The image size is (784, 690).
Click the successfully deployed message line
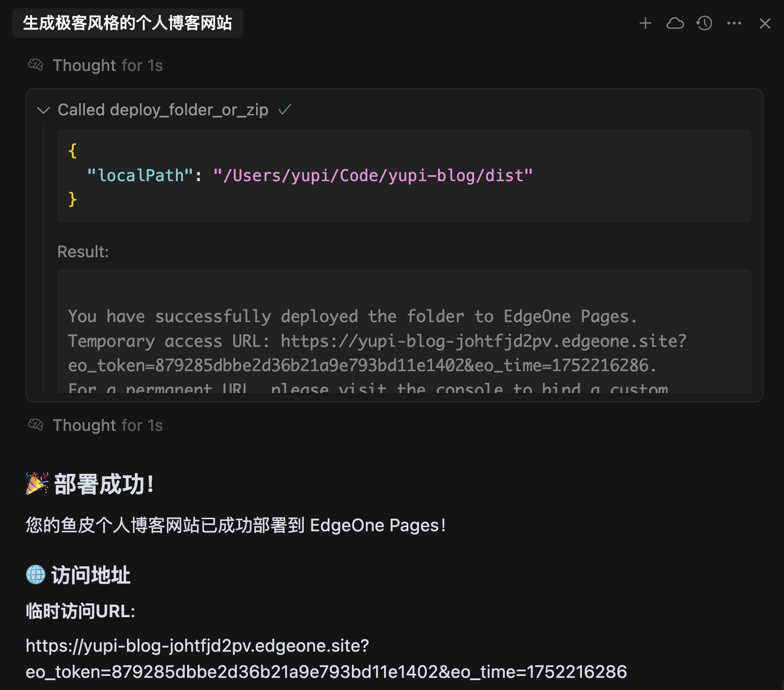(352, 317)
